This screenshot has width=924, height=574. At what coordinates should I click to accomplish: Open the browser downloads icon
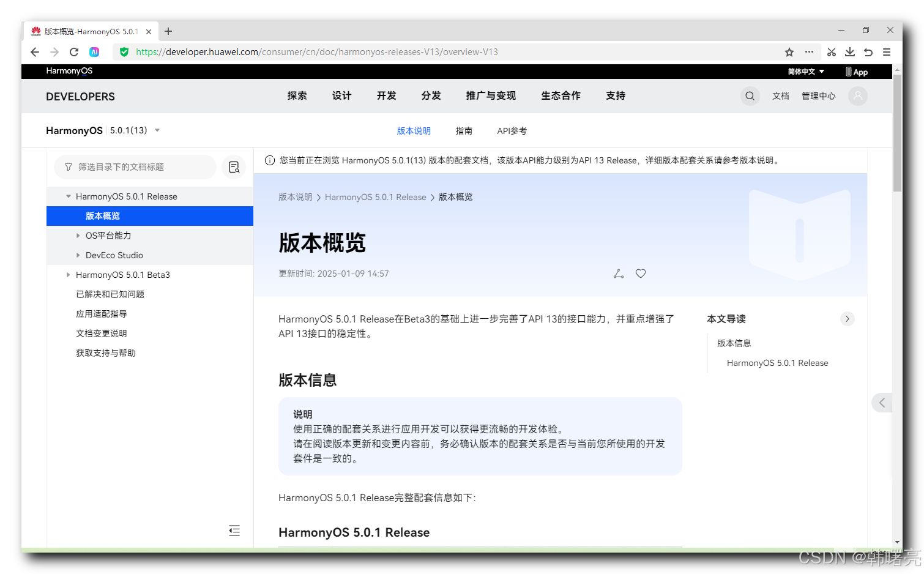point(850,52)
